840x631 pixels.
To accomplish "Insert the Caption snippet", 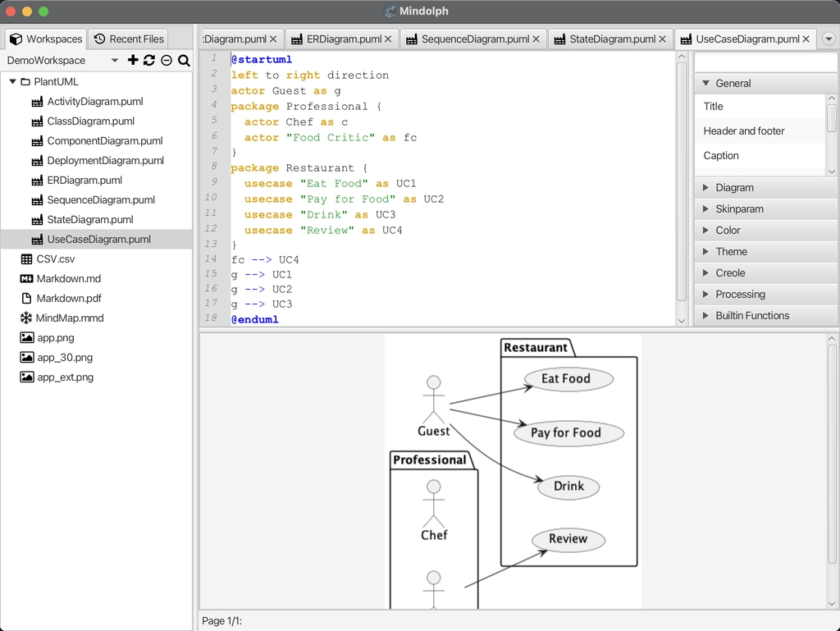I will [x=760, y=156].
